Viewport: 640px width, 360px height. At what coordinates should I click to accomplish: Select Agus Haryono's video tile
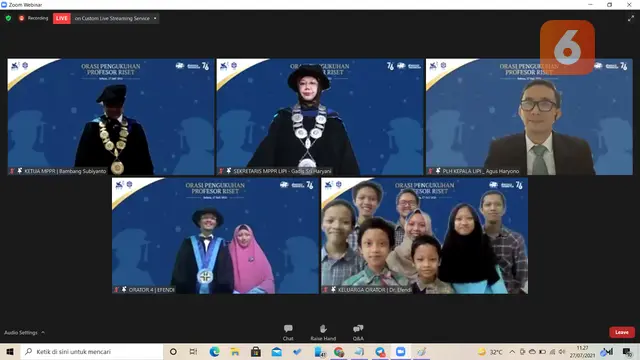pos(529,117)
